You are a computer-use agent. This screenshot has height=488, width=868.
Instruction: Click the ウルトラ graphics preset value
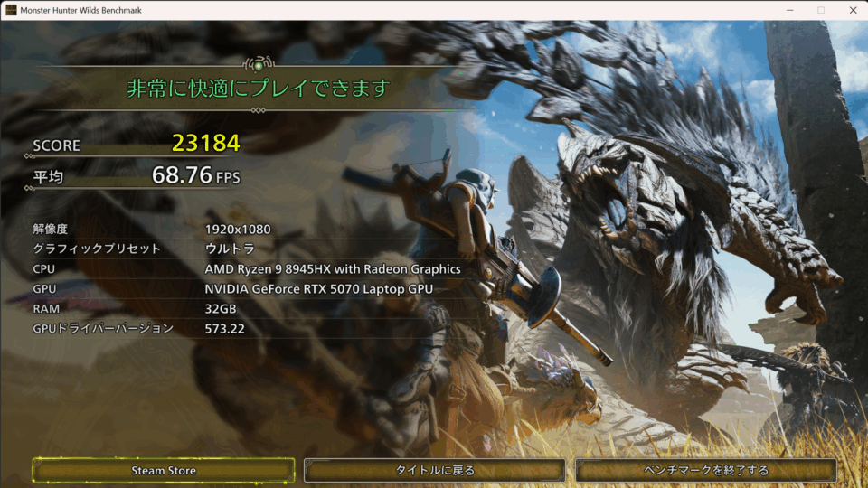tap(230, 249)
